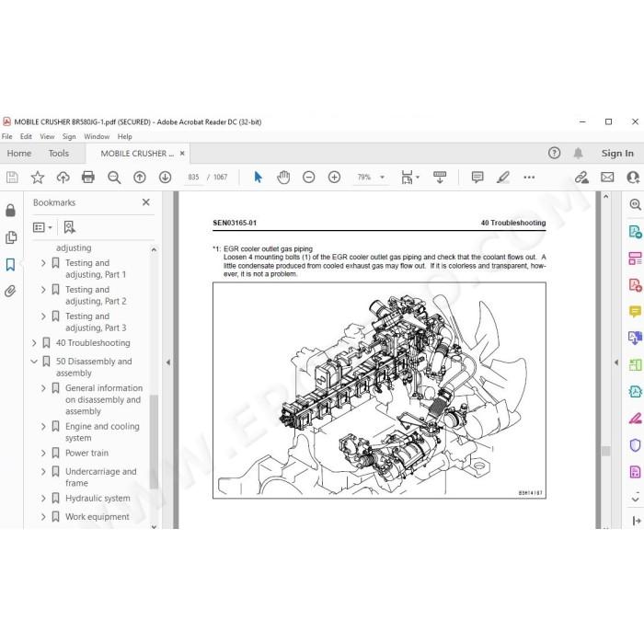
Task: Expand Testing and adjusting, Part 2
Action: coord(43,290)
